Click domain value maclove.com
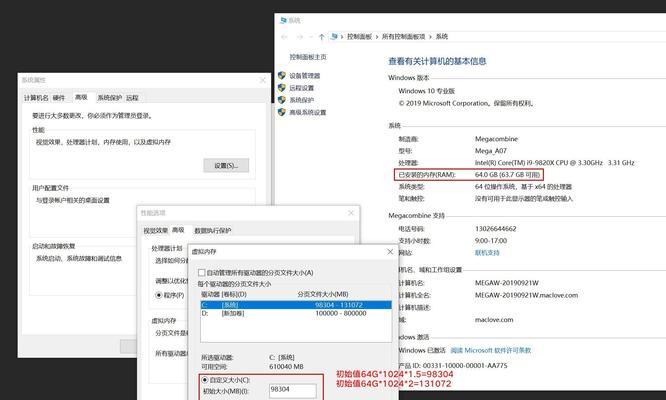 (x=494, y=320)
